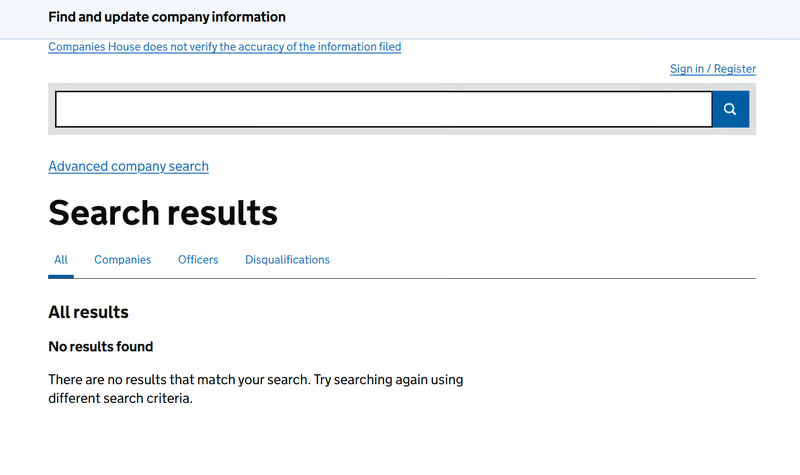800x475 pixels.
Task: Click the "different search criteria." text line
Action: (x=120, y=398)
